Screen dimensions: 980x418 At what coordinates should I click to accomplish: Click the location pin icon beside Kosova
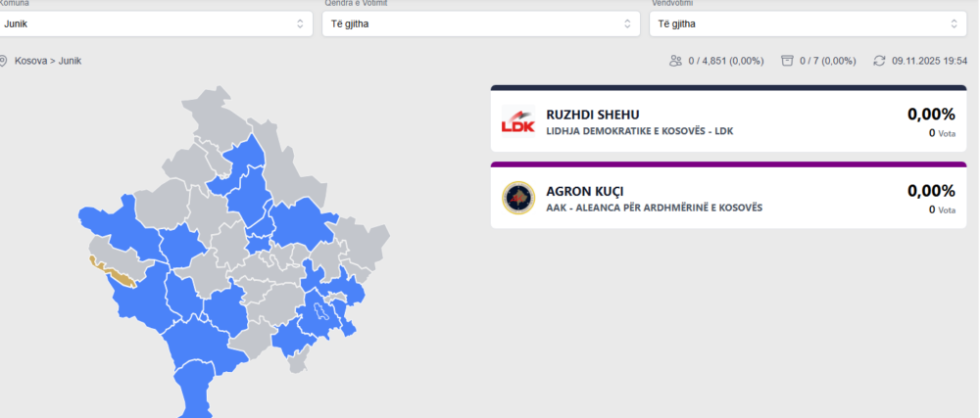click(x=4, y=61)
